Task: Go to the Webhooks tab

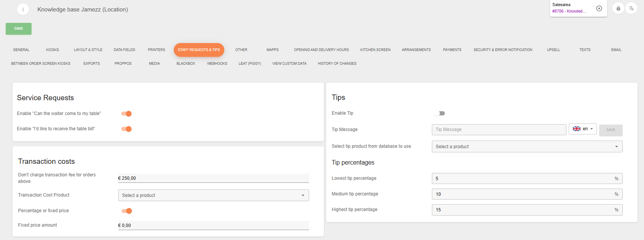Action: coord(217,64)
